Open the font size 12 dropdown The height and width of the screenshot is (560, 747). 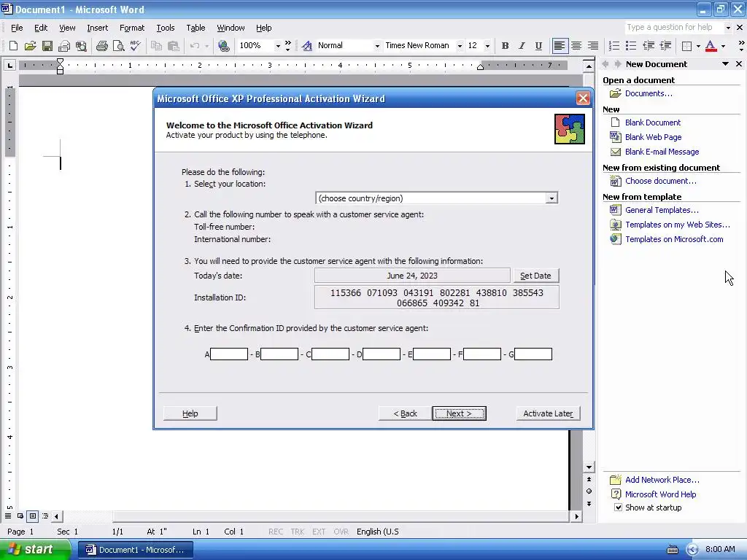pyautogui.click(x=487, y=46)
